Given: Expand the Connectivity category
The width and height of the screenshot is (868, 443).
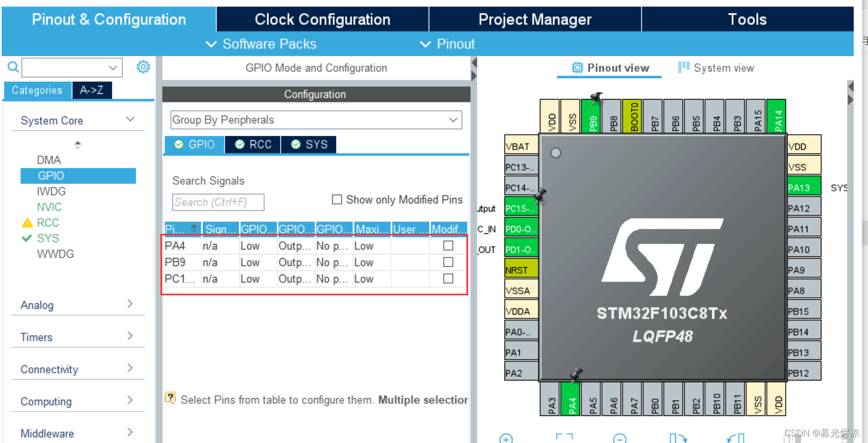Looking at the screenshot, I should click(x=130, y=368).
